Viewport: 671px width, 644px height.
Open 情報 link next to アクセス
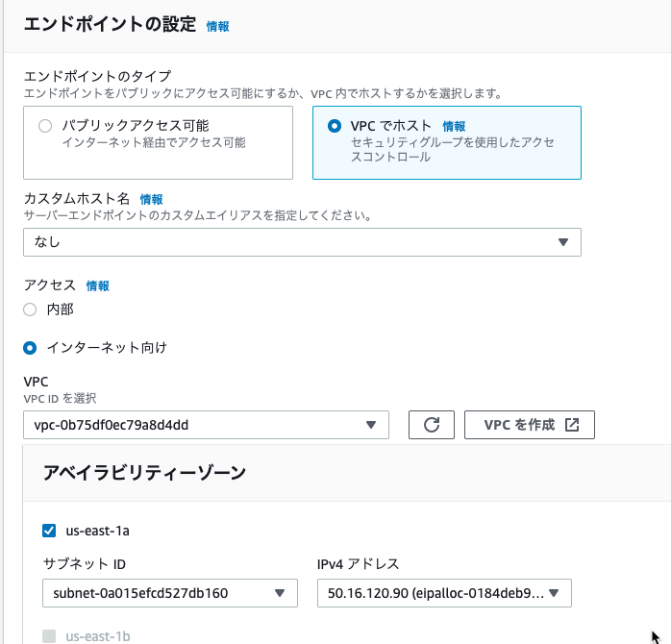coord(97,285)
